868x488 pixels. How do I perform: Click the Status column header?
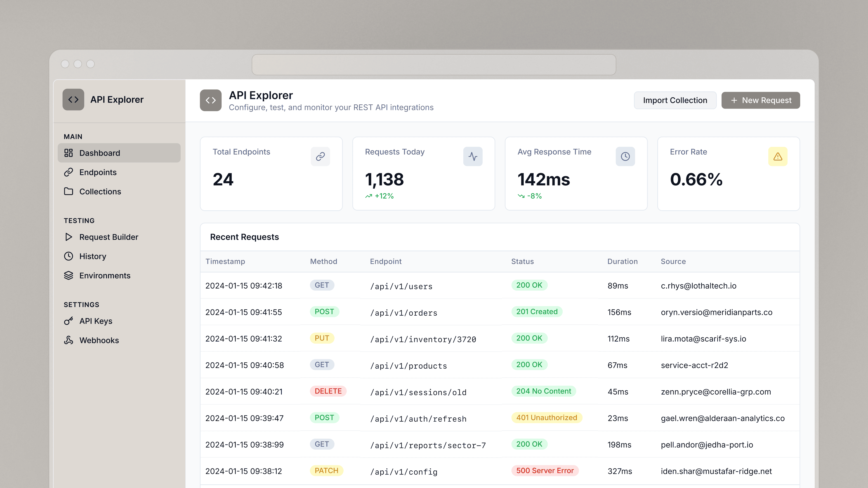(522, 261)
